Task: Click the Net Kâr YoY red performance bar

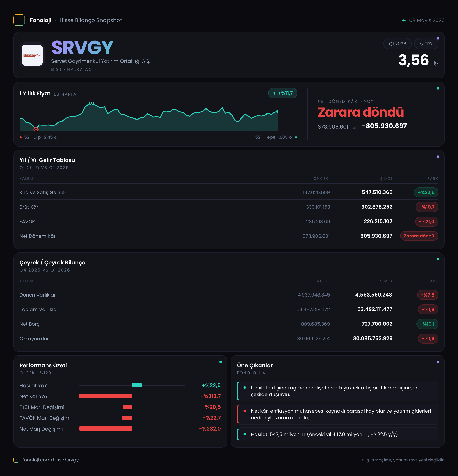Action: coord(105,396)
